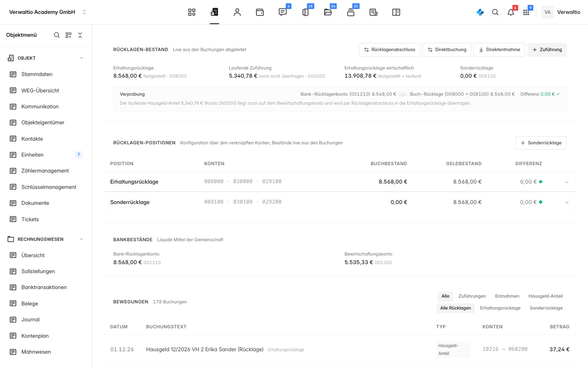The image size is (588, 368).
Task: Search within the Objektmenü sidebar
Action: pyautogui.click(x=57, y=35)
